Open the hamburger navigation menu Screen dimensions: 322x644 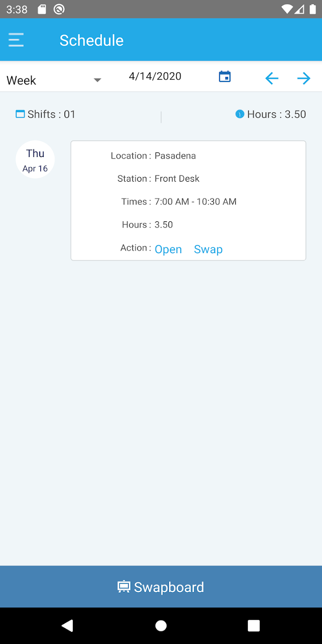coord(16,40)
